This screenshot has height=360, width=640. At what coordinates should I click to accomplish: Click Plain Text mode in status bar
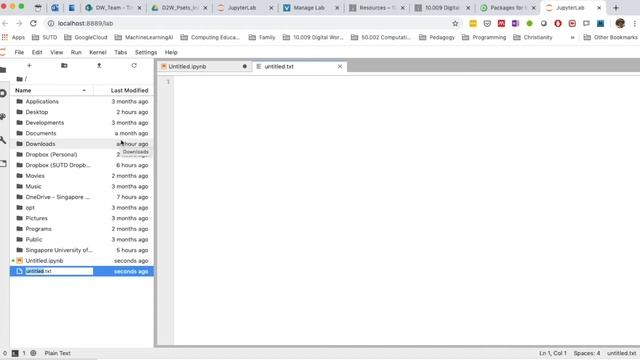(x=58, y=353)
